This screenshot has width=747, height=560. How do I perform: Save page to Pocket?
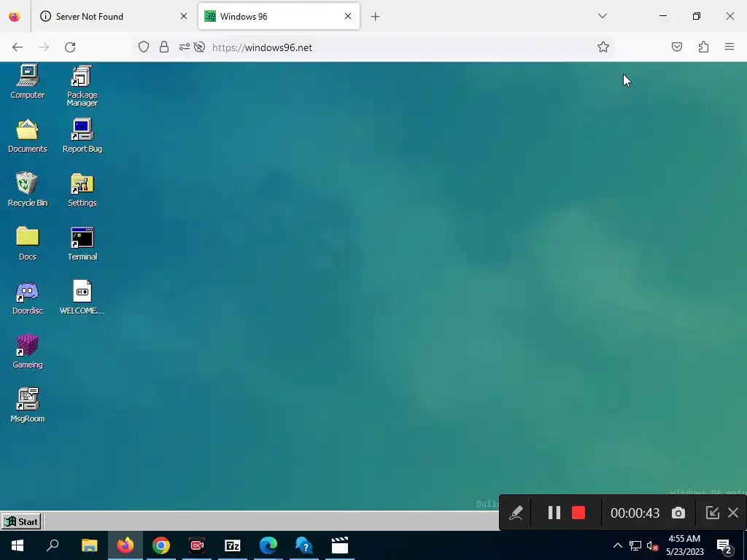677,47
